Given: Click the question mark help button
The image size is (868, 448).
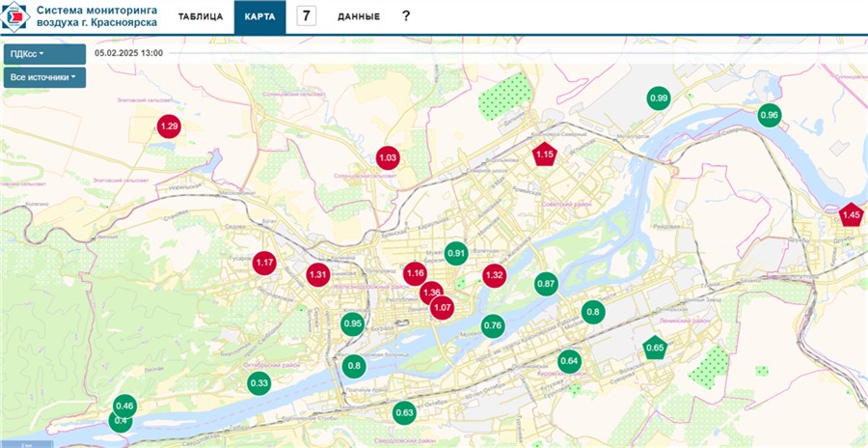Looking at the screenshot, I should [x=406, y=16].
